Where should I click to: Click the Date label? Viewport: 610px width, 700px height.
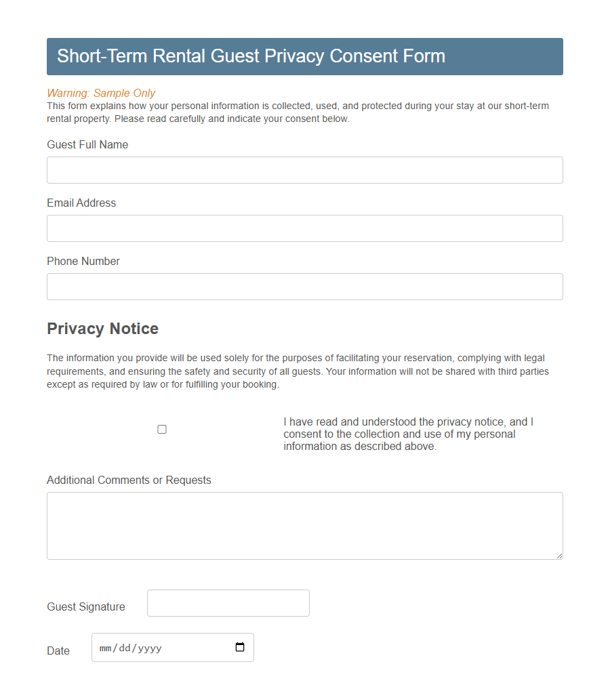(58, 651)
